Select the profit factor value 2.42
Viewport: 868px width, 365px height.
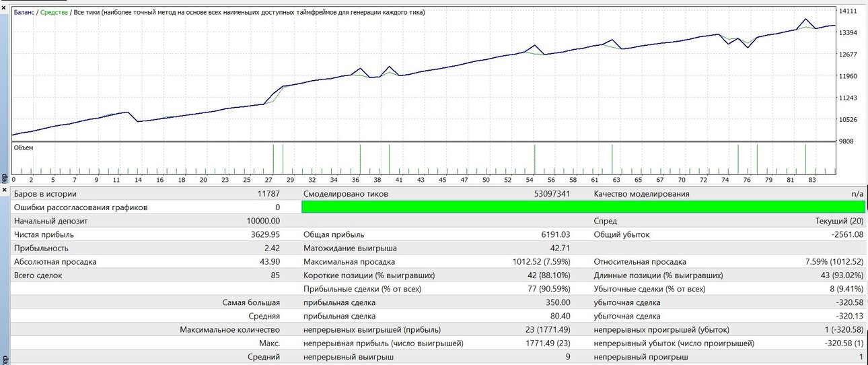tap(272, 248)
